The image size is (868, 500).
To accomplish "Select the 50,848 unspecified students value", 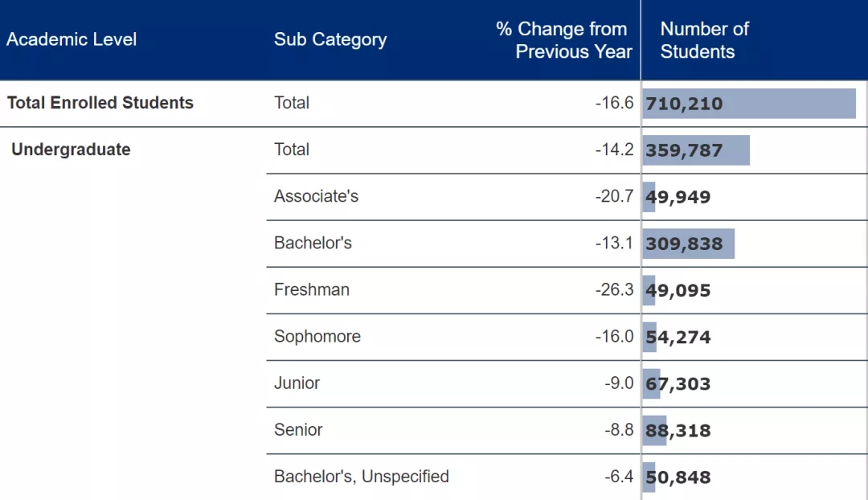I will 678,477.
